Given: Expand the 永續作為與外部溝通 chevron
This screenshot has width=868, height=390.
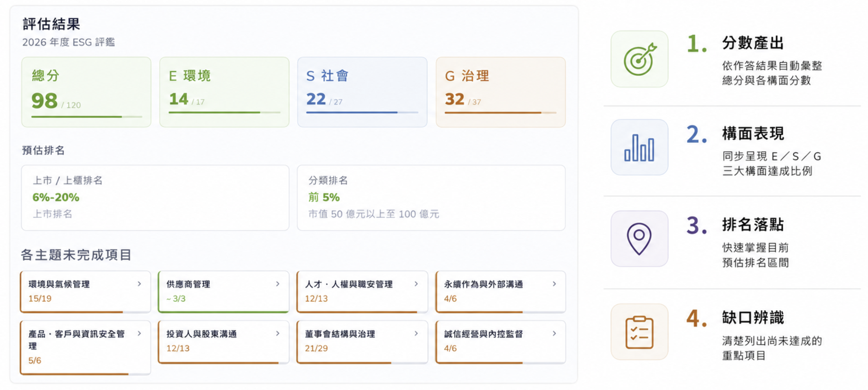Looking at the screenshot, I should click(x=554, y=284).
